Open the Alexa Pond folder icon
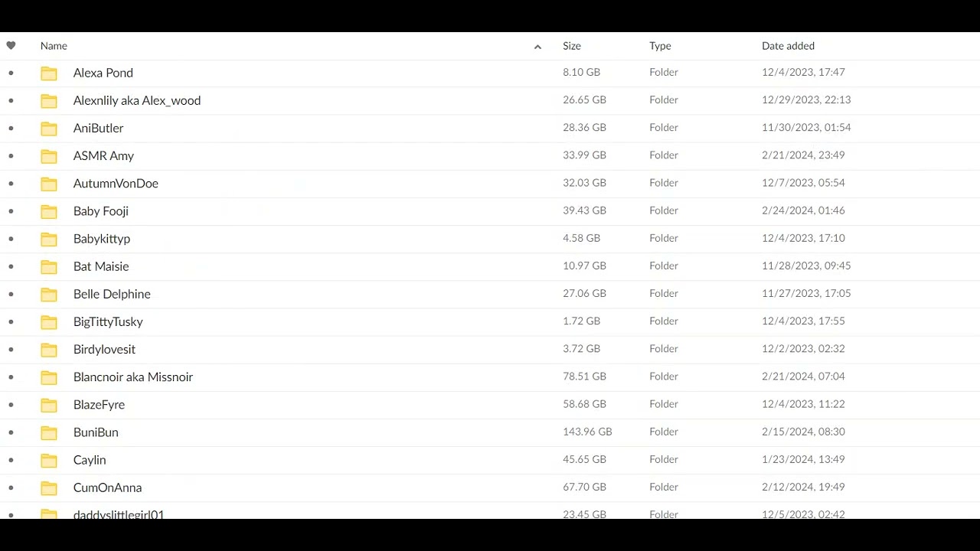The image size is (980, 551). pyautogui.click(x=49, y=73)
